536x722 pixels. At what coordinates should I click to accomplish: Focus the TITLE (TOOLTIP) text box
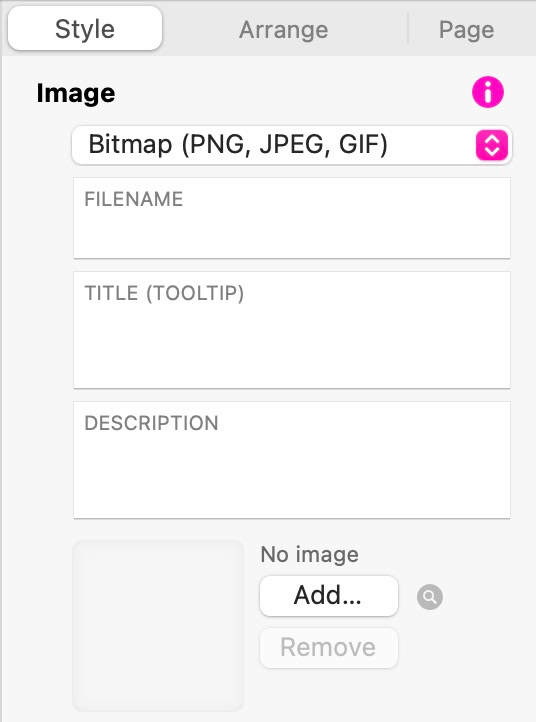click(292, 330)
